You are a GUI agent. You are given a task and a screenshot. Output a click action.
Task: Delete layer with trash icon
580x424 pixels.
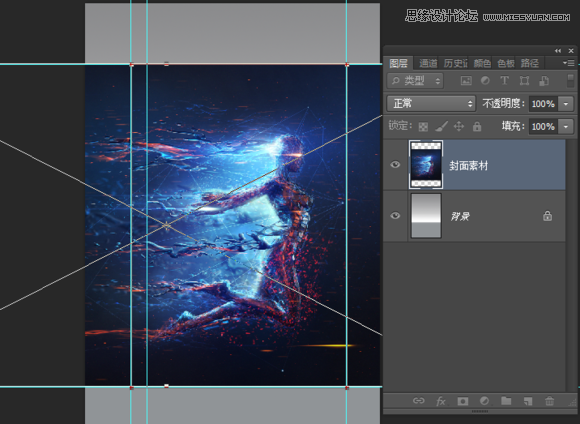[x=549, y=401]
